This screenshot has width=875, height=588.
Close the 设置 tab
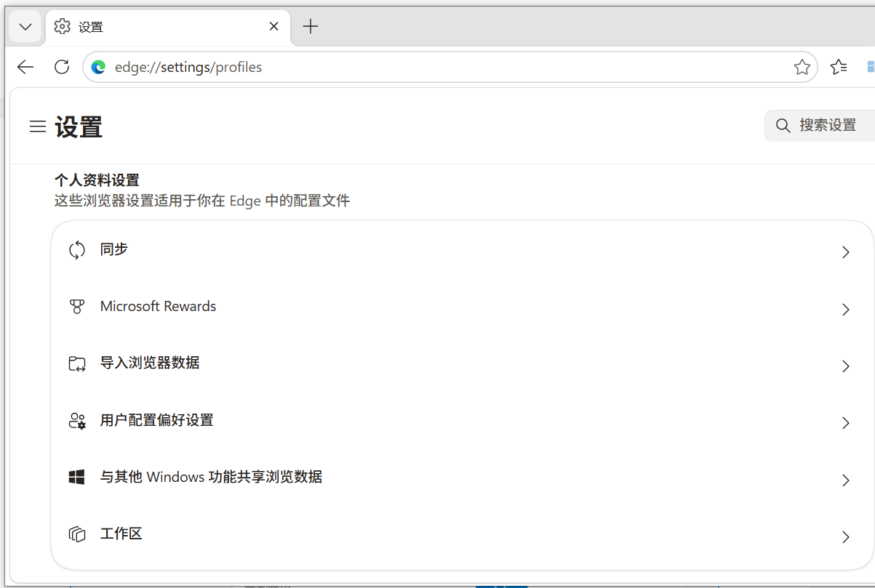click(x=273, y=27)
